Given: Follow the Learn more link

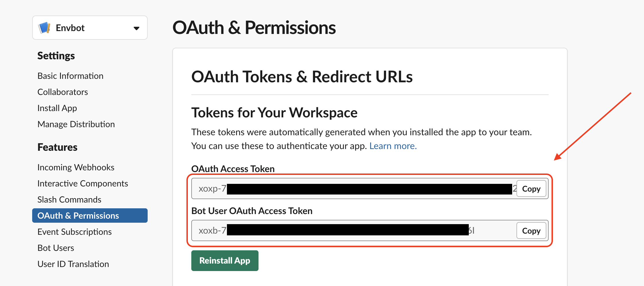Looking at the screenshot, I should pos(393,146).
